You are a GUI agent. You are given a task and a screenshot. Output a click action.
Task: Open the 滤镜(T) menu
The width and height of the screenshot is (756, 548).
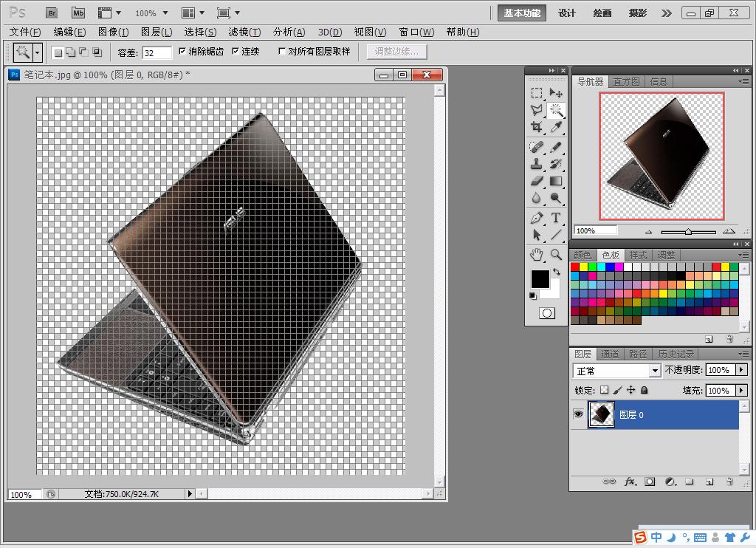click(244, 32)
